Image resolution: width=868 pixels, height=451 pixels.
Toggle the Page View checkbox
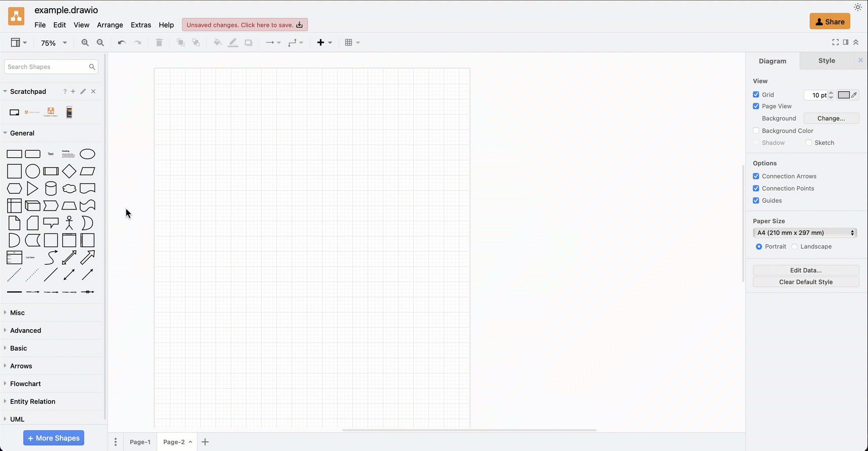point(756,106)
